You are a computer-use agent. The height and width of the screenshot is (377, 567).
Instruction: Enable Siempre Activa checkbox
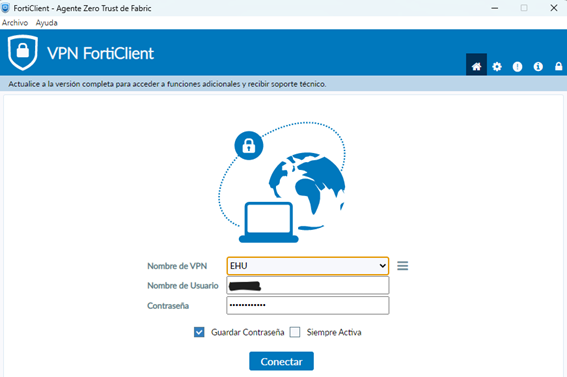(295, 332)
